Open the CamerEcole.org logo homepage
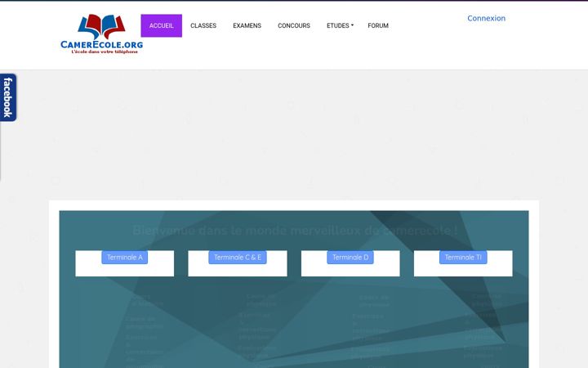The height and width of the screenshot is (368, 588). tap(101, 34)
